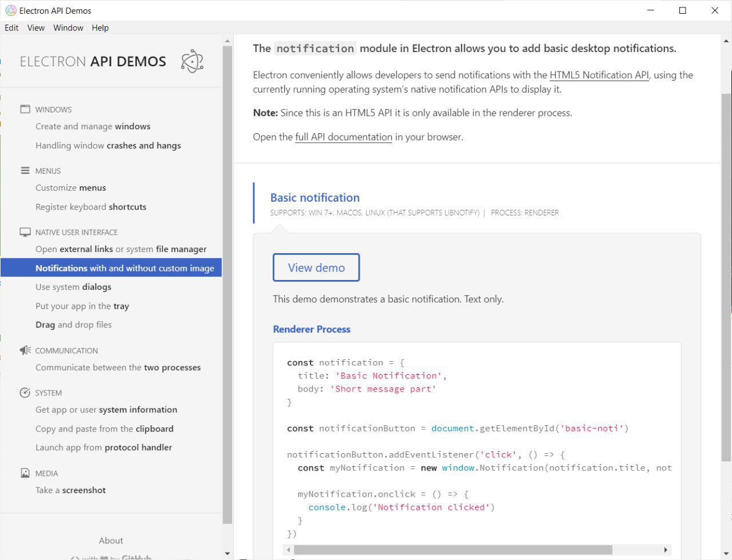This screenshot has height=560, width=732.
Task: Click the SUPPORTS: WIN 7+, MACOS, LINUX label
Action: (x=375, y=213)
